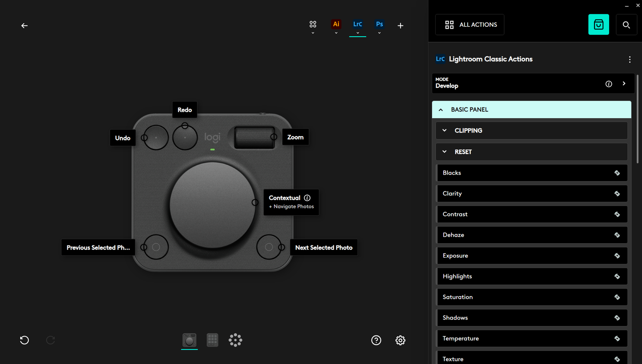Screen dimensions: 642x364
Task: Go back with the left arrow
Action: [x=25, y=26]
